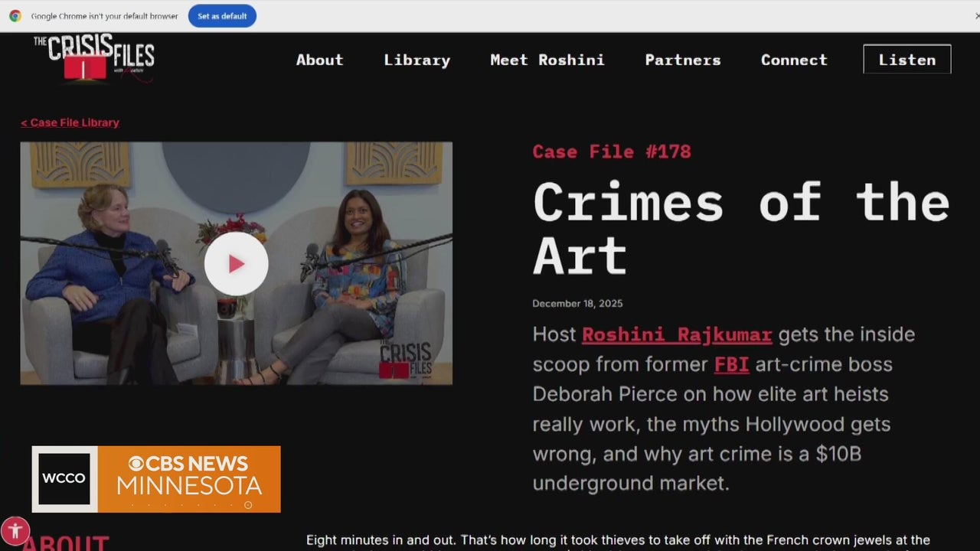
Task: Open the accessibility widget icon
Action: coord(15,530)
